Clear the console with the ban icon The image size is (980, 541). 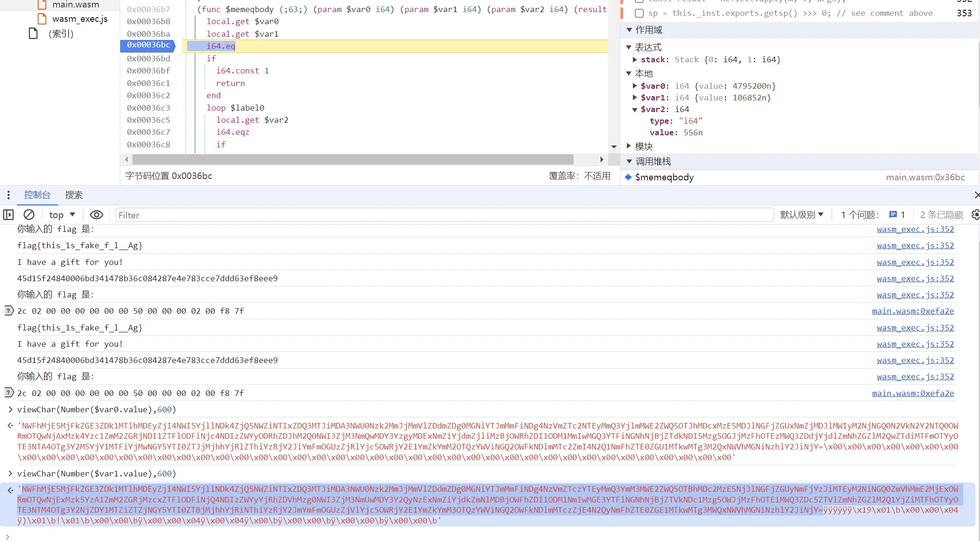click(29, 215)
